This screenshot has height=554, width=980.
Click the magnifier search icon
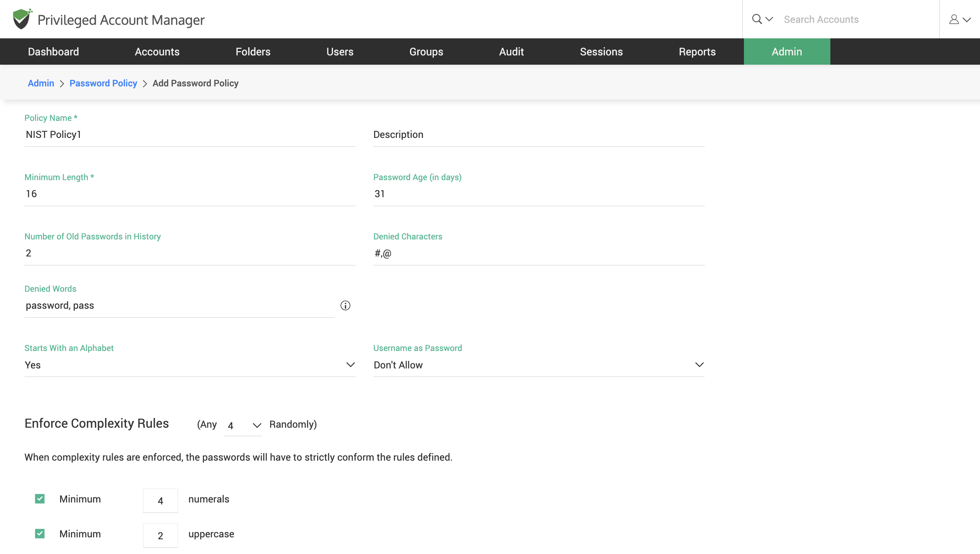[757, 19]
